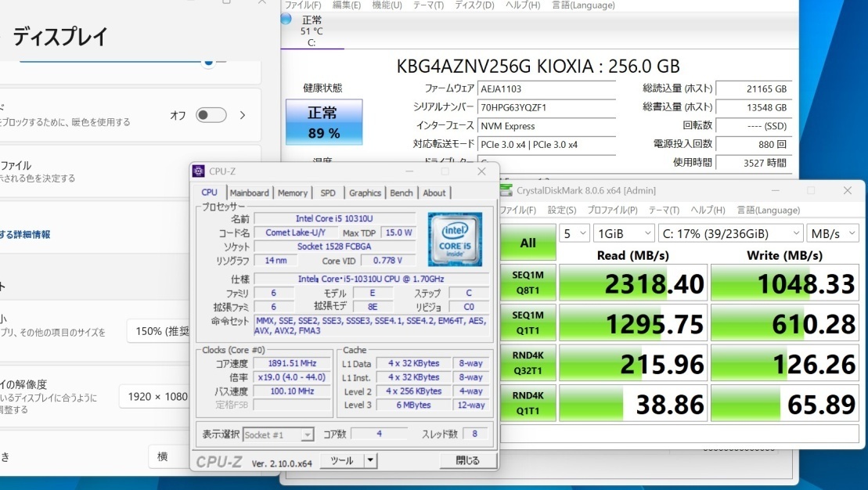Open the 150% scale dropdown in Display settings
868x490 pixels.
click(158, 331)
